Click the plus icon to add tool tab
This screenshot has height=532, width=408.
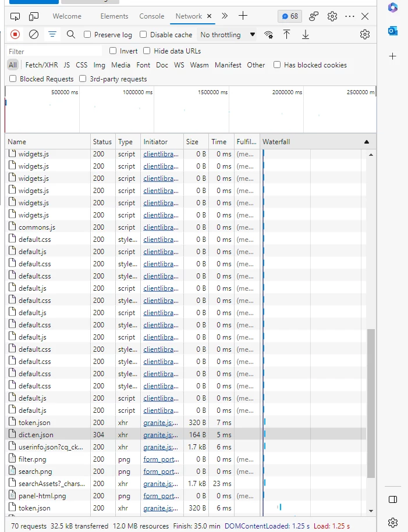tap(243, 16)
